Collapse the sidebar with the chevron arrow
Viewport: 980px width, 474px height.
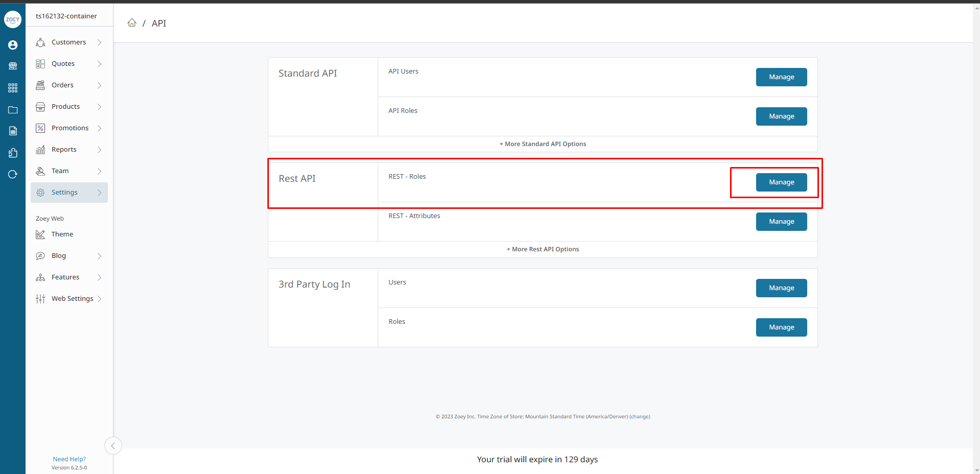(x=112, y=445)
